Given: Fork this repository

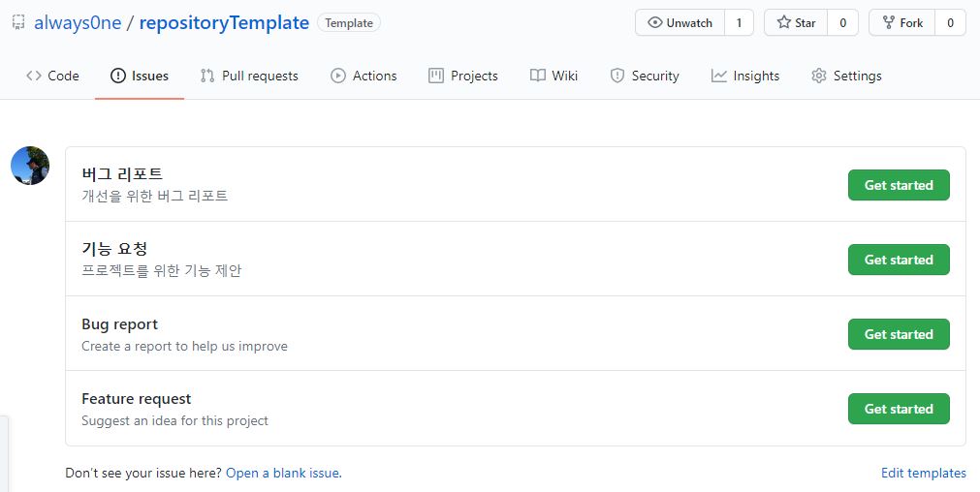Looking at the screenshot, I should (x=901, y=22).
